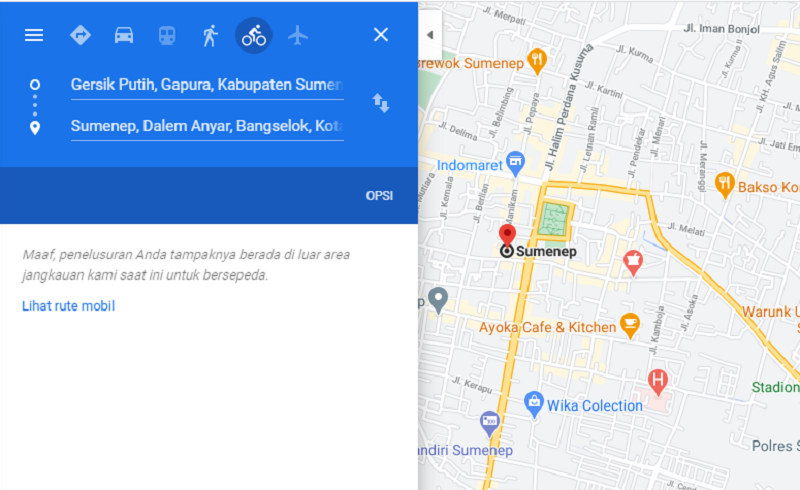Choose the flight travel mode
Viewport: 800px width, 490px height.
coord(297,36)
